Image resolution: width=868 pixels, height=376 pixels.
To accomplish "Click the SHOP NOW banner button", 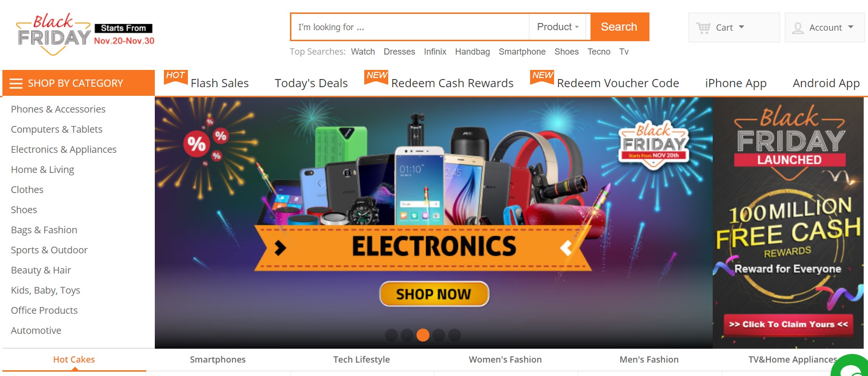I will tap(434, 294).
